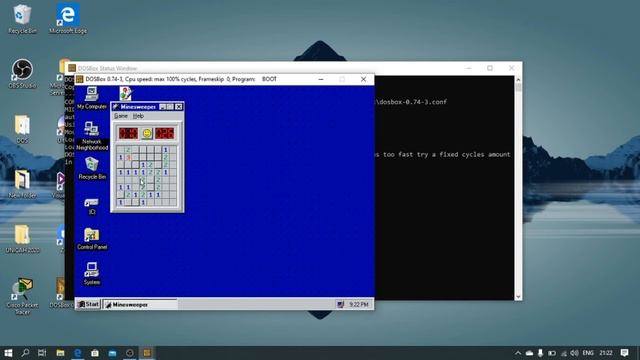
Task: Select the New folder desktop icon
Action: (22, 184)
